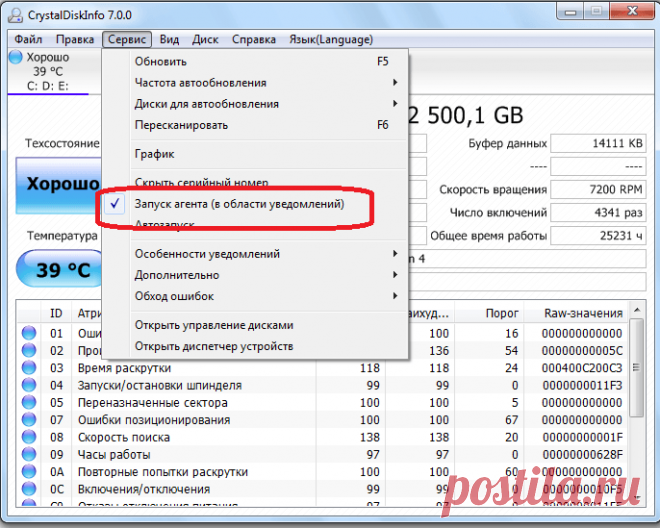Expand Диски для автообновления submenu
The width and height of the screenshot is (660, 528).
pyautogui.click(x=255, y=104)
